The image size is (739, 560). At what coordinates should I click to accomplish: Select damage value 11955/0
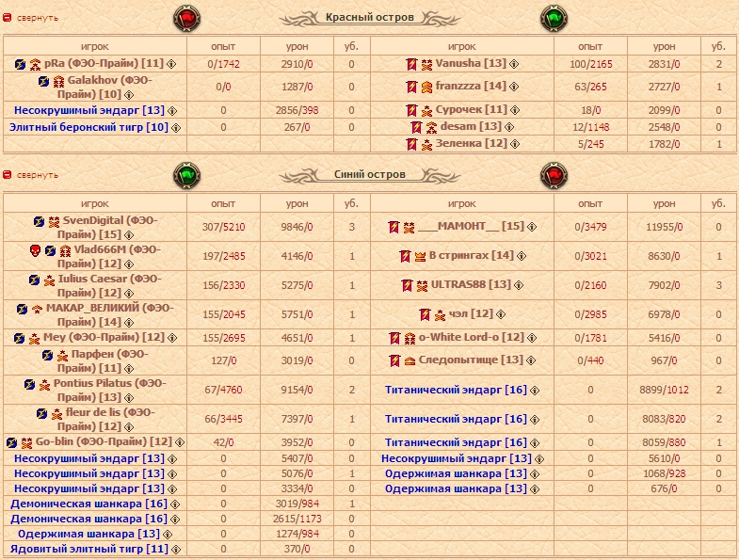click(x=664, y=227)
